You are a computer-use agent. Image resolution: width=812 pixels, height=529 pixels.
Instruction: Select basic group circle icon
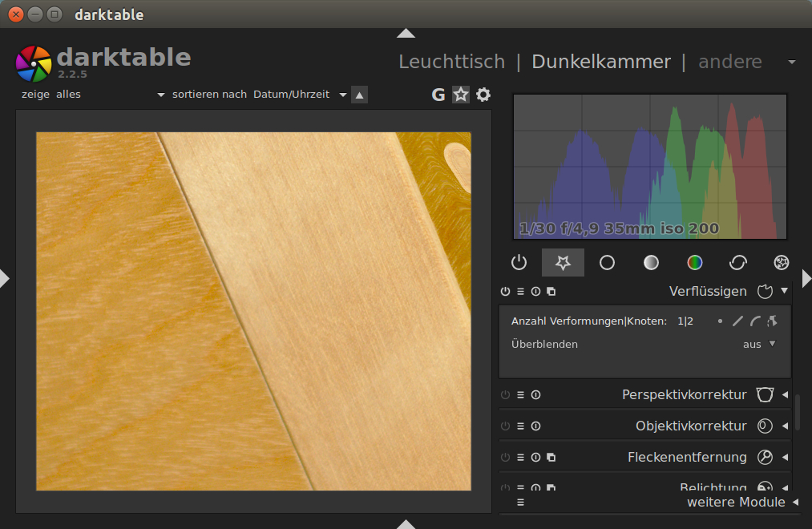coord(607,262)
